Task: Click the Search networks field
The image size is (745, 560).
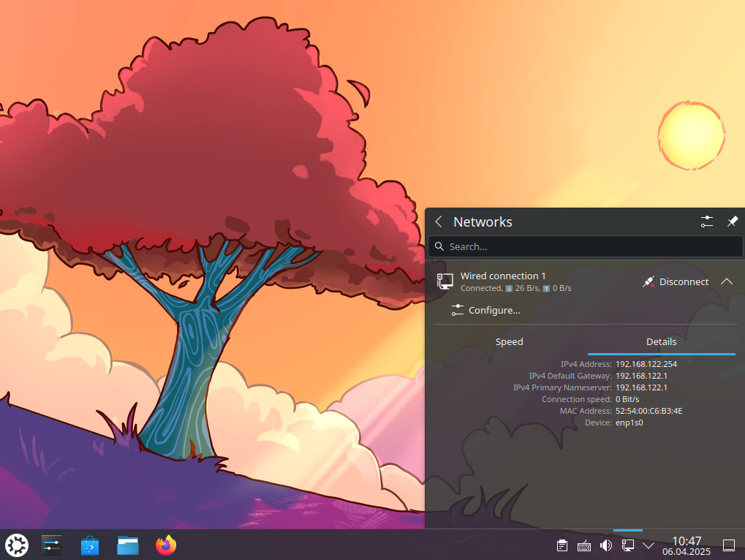Action: [585, 246]
